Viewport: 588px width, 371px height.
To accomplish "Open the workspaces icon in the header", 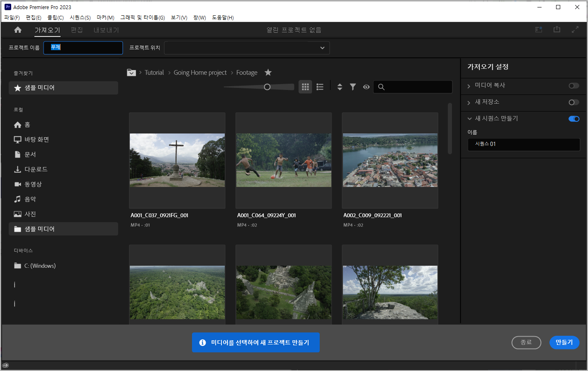I will 539,30.
